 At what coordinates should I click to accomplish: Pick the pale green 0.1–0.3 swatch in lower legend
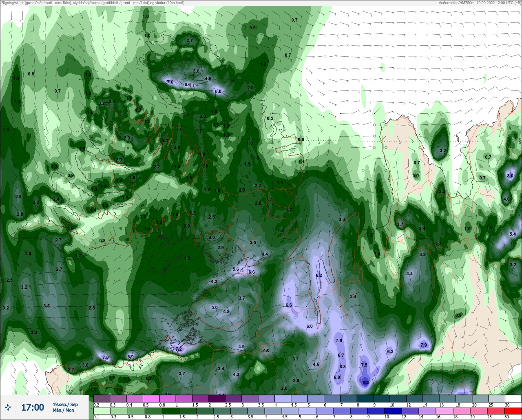click(102, 411)
